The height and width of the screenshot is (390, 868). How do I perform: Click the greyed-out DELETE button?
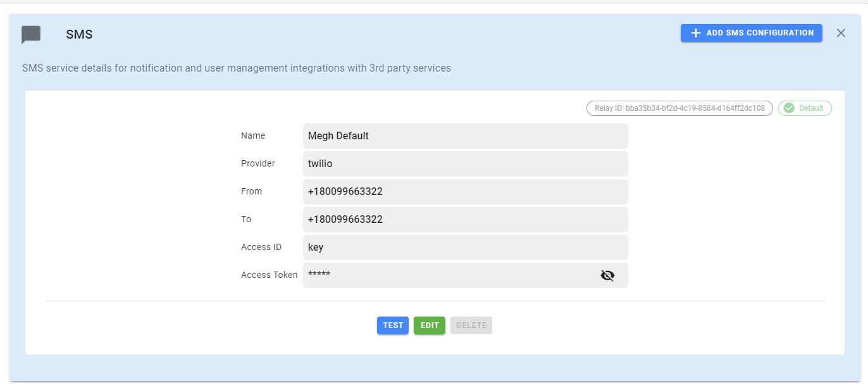coord(471,325)
